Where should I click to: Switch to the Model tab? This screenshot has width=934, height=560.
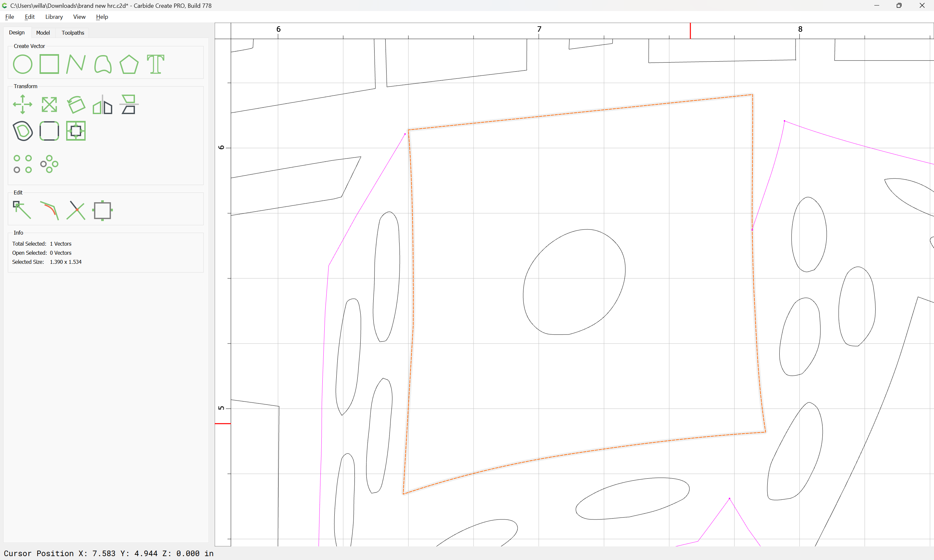[x=43, y=33]
